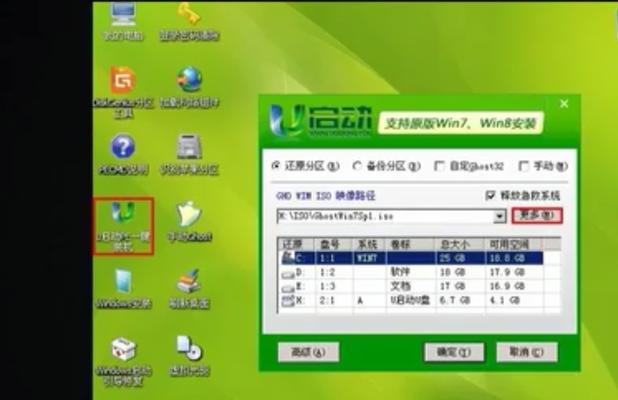Click the 可用空间 column header
This screenshot has width=618, height=400.
click(x=512, y=244)
